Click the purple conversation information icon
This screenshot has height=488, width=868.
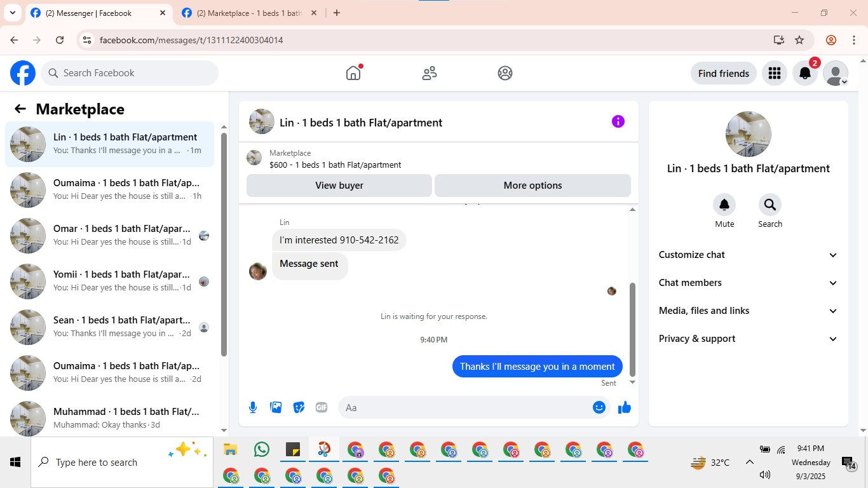(618, 121)
